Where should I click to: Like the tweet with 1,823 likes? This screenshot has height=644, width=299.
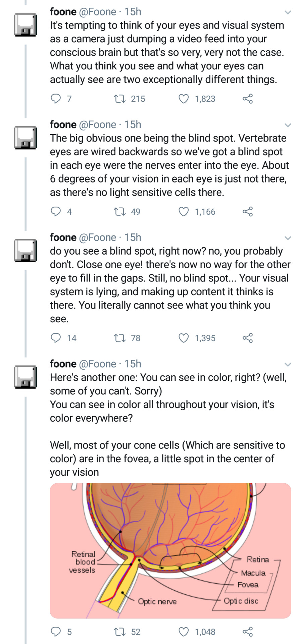tap(184, 99)
